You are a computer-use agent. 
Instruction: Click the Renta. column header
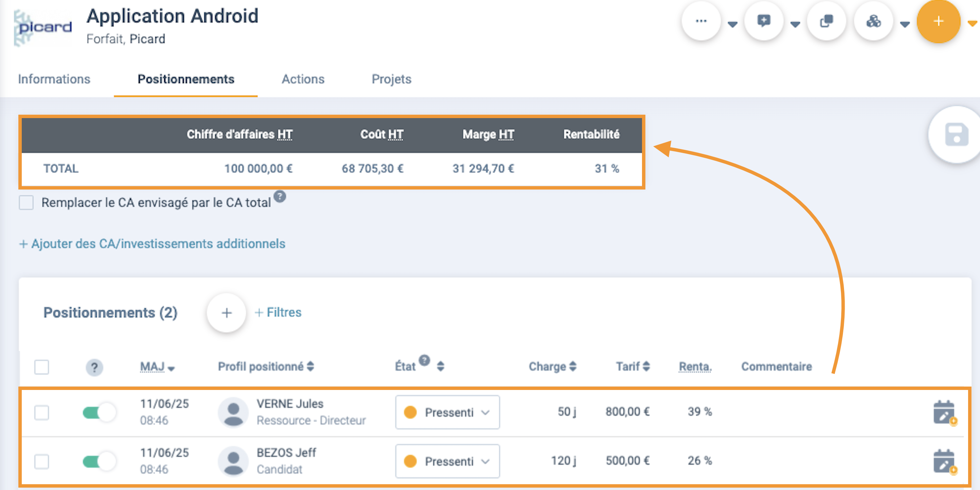[x=695, y=366]
